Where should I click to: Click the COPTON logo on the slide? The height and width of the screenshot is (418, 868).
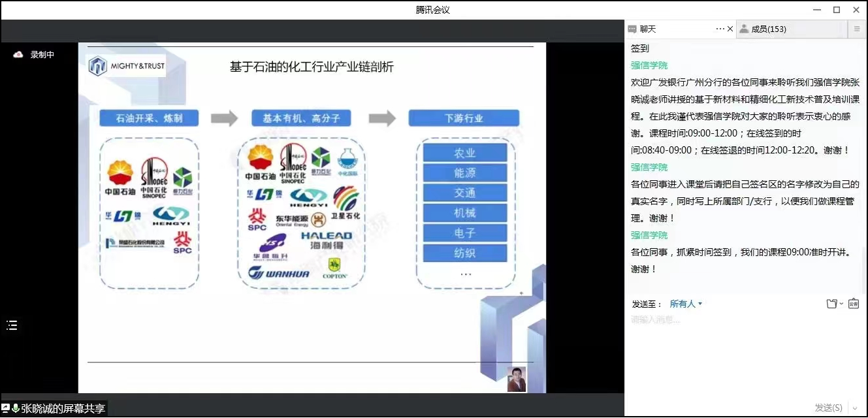335,269
